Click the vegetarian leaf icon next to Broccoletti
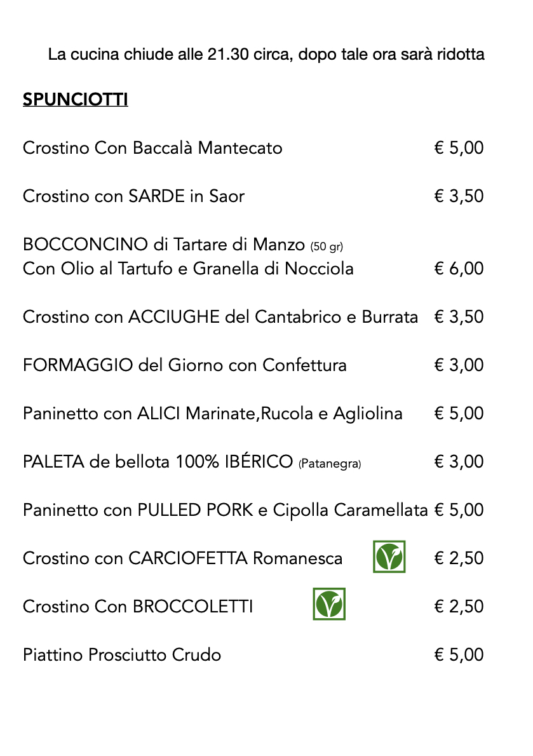 329,604
